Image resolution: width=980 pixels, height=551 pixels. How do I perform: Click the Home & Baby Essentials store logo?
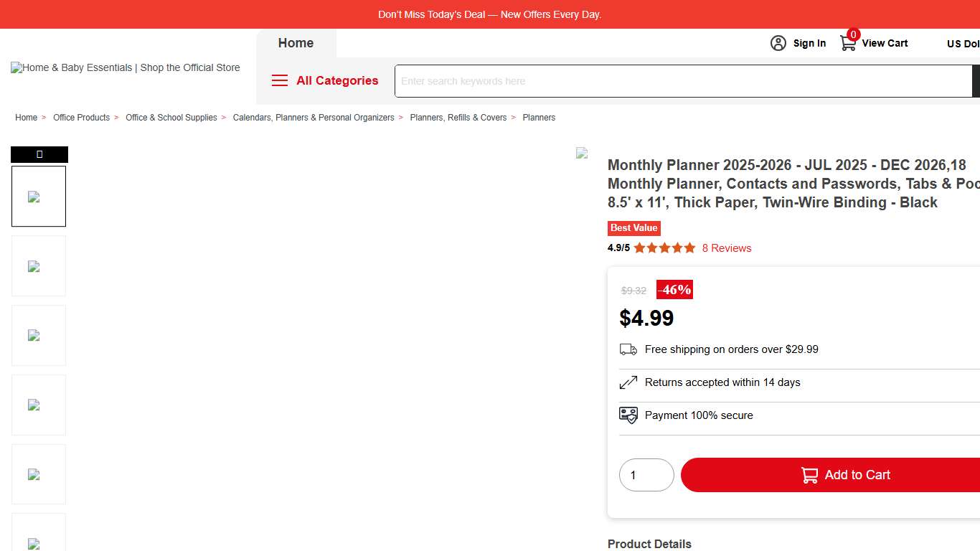click(x=126, y=67)
